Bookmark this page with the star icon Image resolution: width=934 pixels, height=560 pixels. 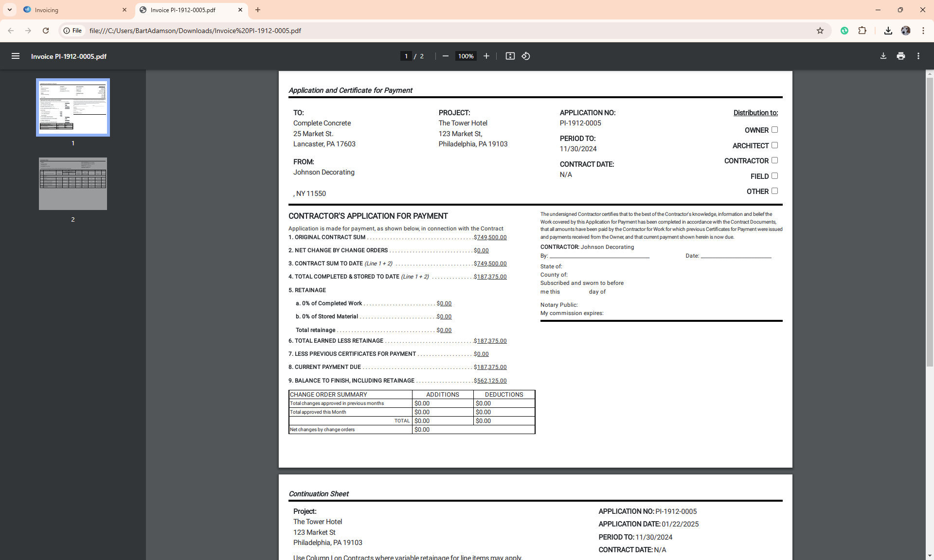820,31
